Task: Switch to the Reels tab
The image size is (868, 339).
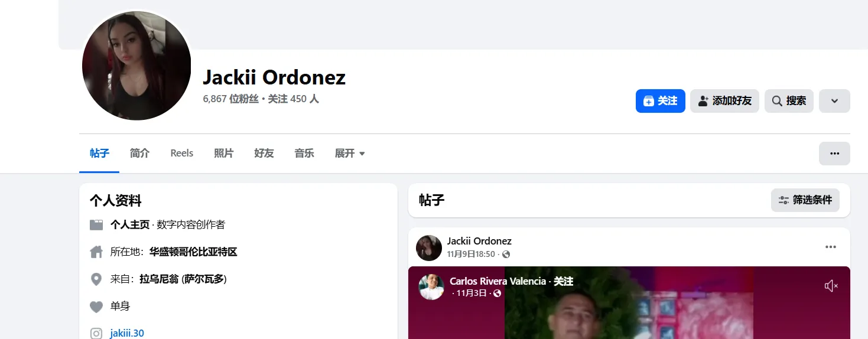Action: click(182, 154)
